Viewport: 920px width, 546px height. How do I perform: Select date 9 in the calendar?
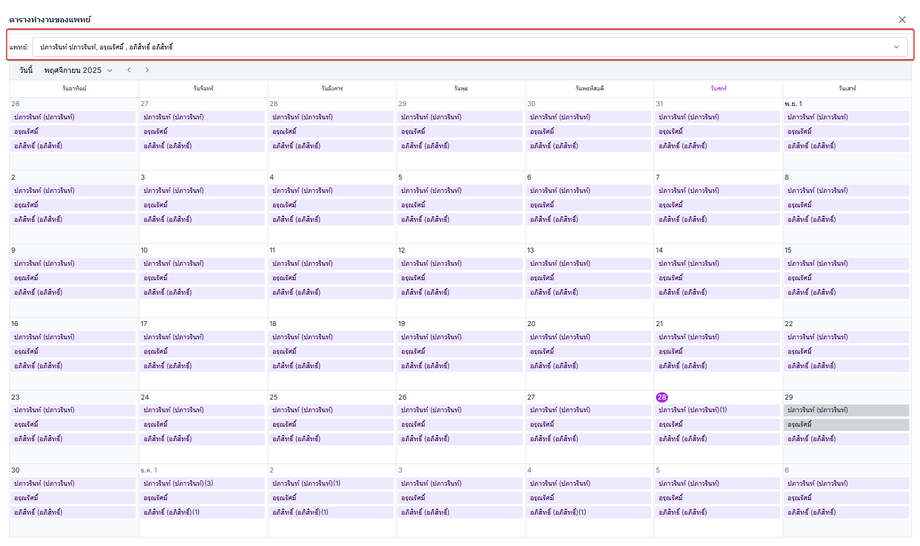[x=13, y=250]
